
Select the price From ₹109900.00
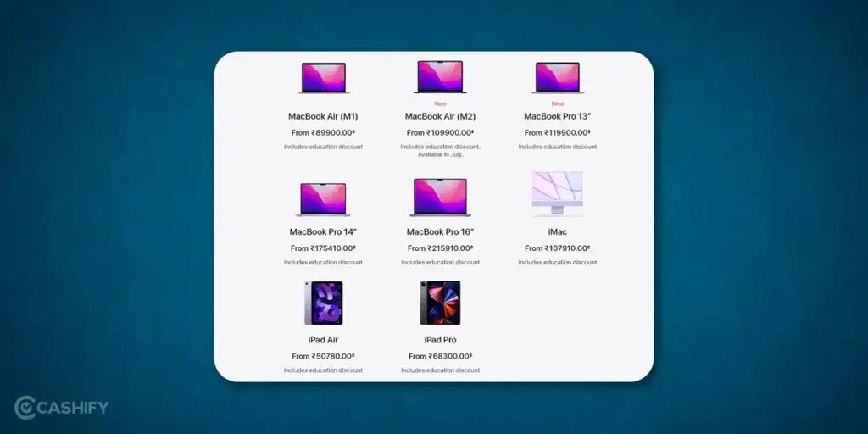pyautogui.click(x=440, y=133)
